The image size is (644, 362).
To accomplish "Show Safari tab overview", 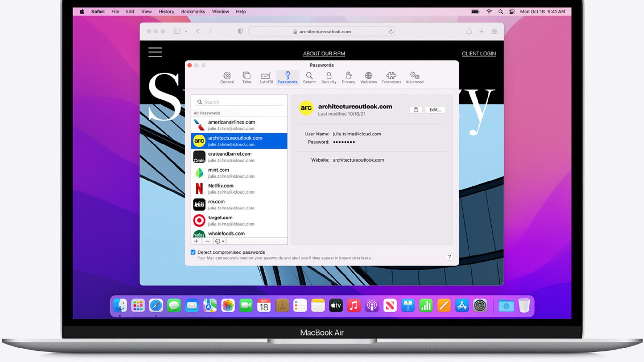I will pyautogui.click(x=495, y=31).
